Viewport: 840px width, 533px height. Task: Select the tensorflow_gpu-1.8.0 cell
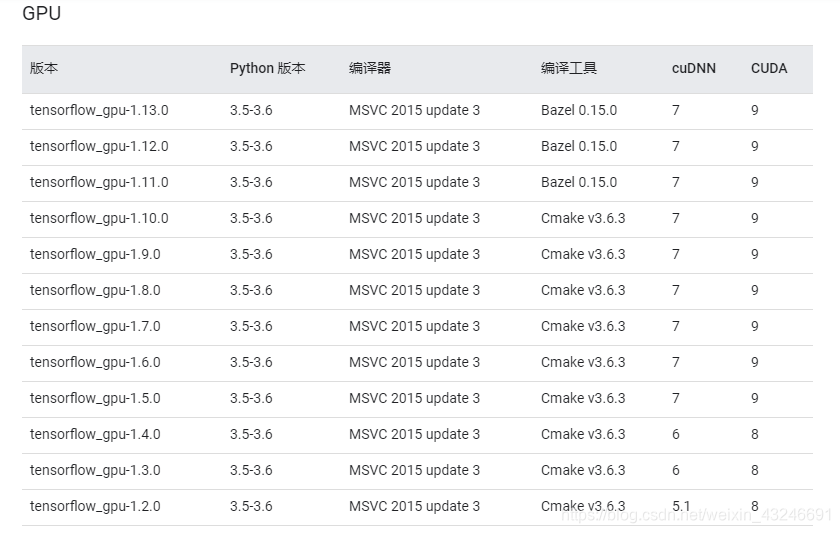[x=95, y=290]
